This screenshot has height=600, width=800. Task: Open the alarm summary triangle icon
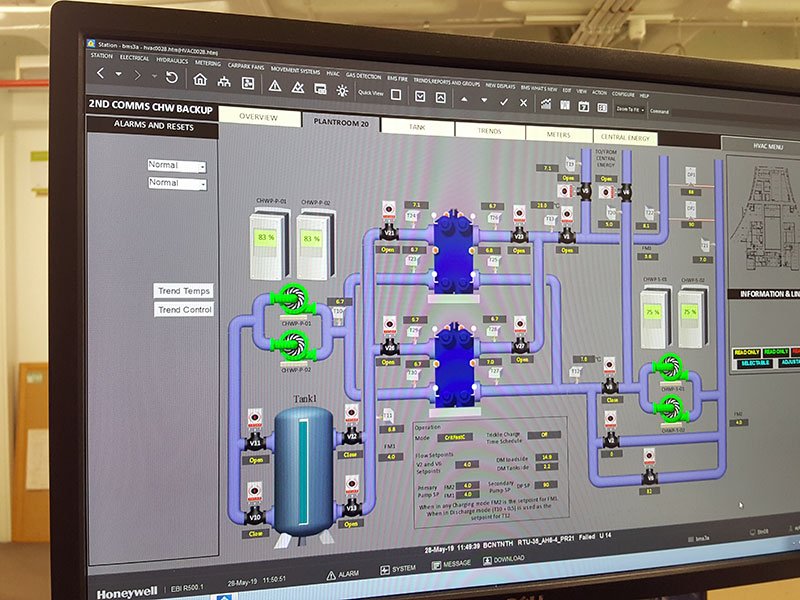pos(274,85)
